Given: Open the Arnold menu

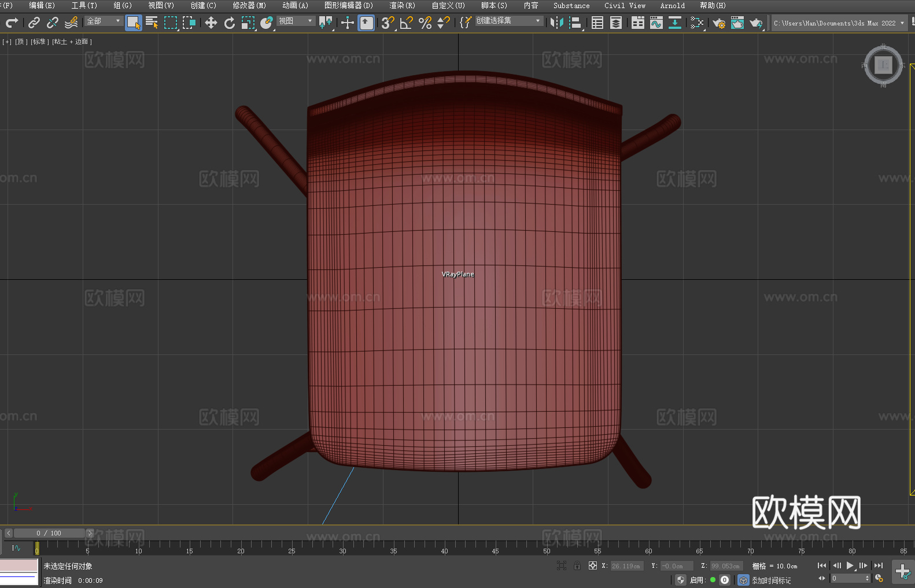Looking at the screenshot, I should [672, 5].
